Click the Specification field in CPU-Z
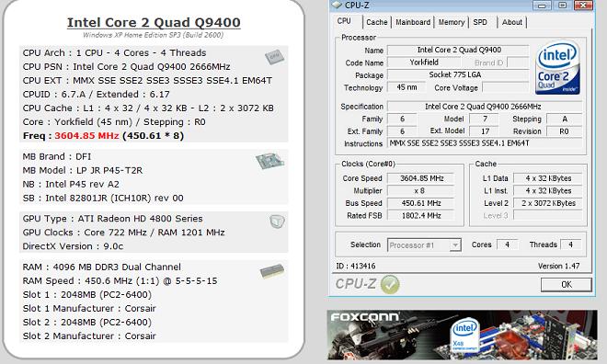This screenshot has height=364, width=607. (x=485, y=107)
